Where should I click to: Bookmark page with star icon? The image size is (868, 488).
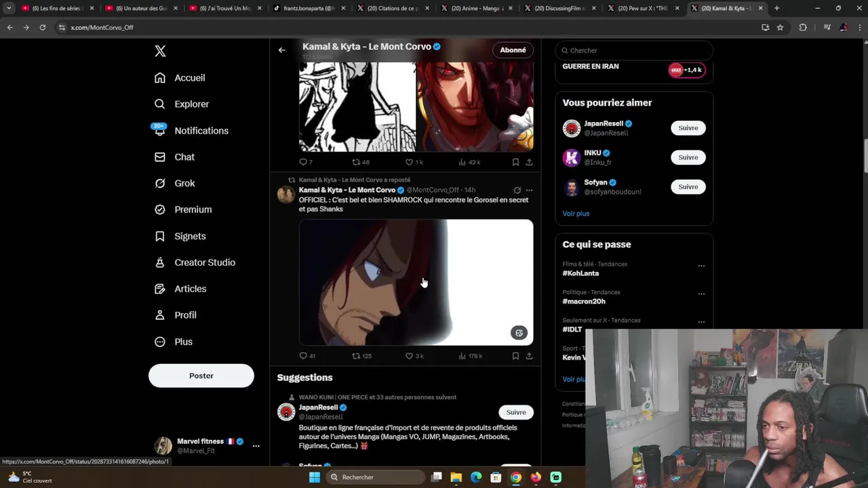coord(780,27)
